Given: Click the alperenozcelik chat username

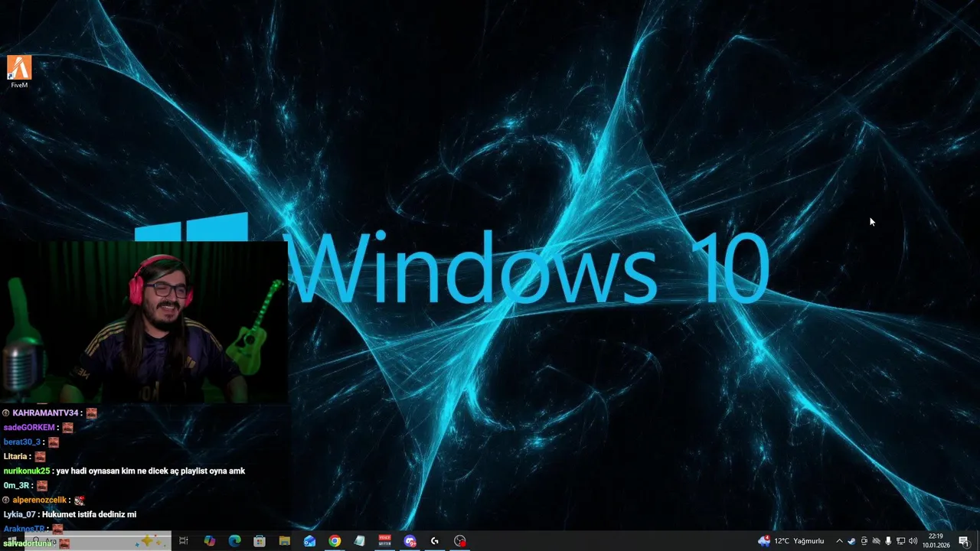Looking at the screenshot, I should click(x=40, y=500).
